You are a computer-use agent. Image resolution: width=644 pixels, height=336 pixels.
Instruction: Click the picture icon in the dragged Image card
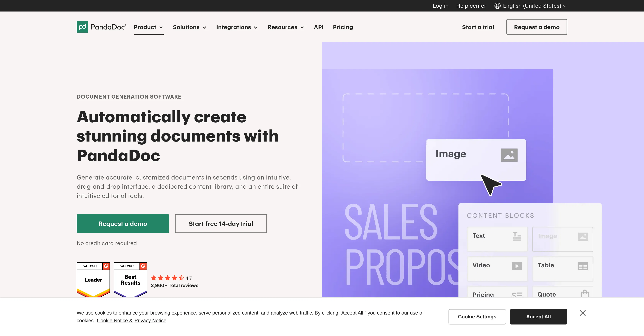coord(509,155)
